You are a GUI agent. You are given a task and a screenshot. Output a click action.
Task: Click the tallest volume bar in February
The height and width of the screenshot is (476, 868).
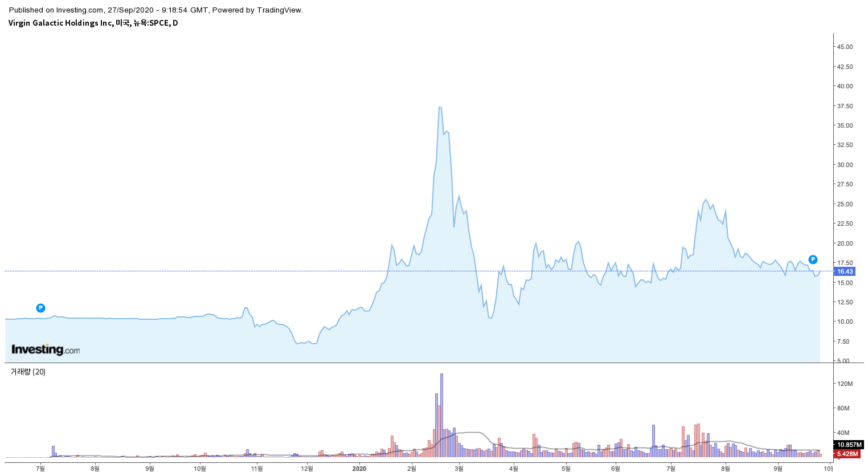point(441,415)
